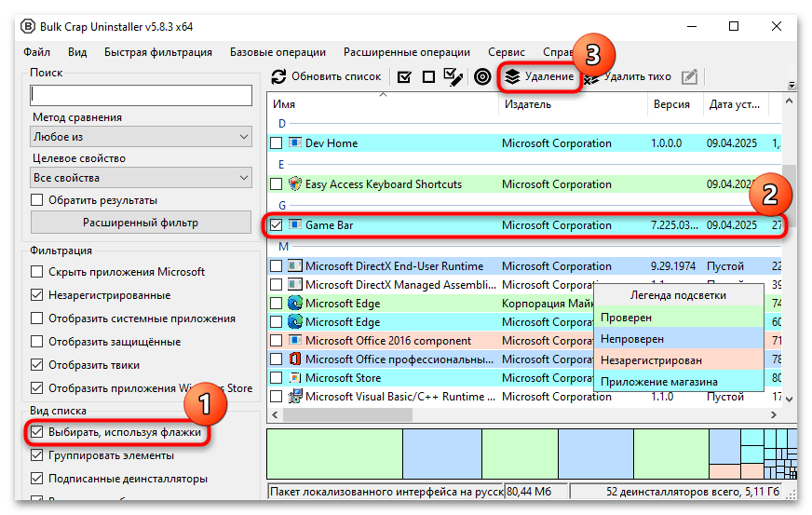Click the Microsoft Office профессиональный icon
Screen dimensions: 812x515
[294, 359]
